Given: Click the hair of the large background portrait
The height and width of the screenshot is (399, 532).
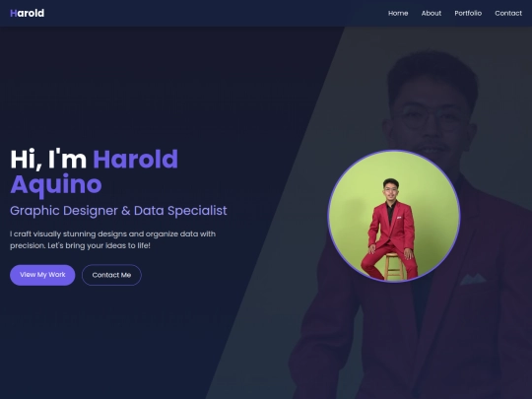Looking at the screenshot, I should pyautogui.click(x=432, y=75).
